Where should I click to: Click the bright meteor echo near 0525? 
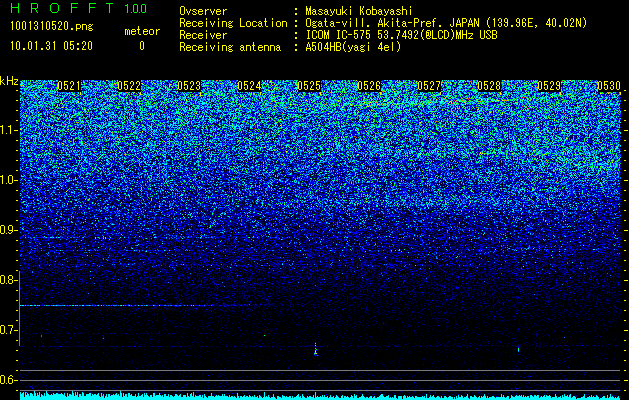pyautogui.click(x=316, y=349)
